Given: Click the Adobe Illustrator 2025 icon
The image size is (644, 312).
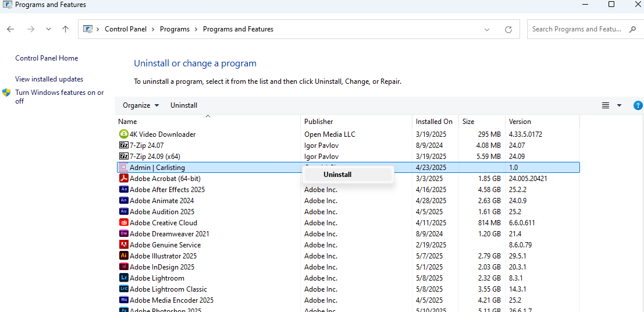Looking at the screenshot, I should point(123,256).
